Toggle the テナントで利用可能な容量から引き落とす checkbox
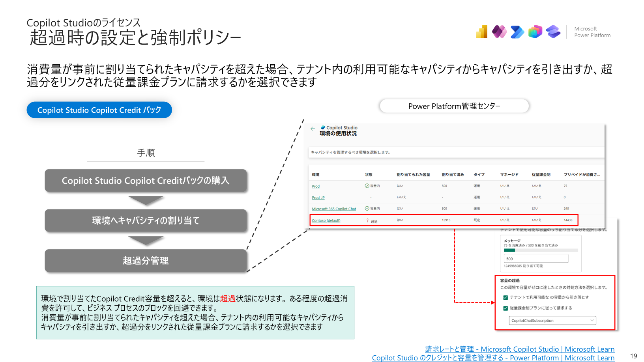 (x=505, y=298)
